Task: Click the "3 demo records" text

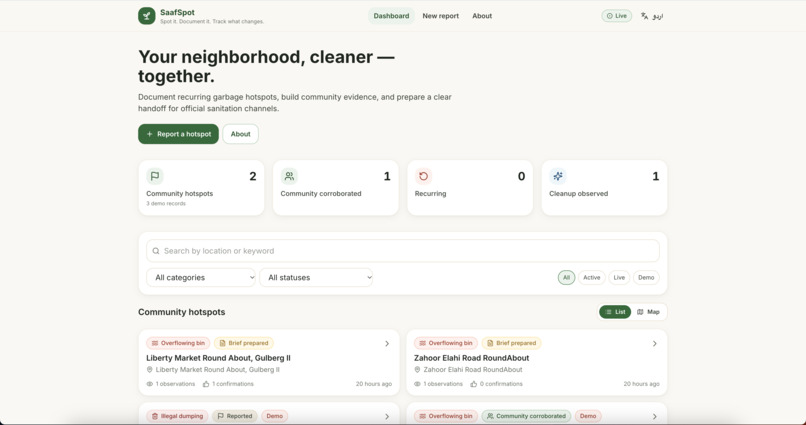Action: point(166,204)
